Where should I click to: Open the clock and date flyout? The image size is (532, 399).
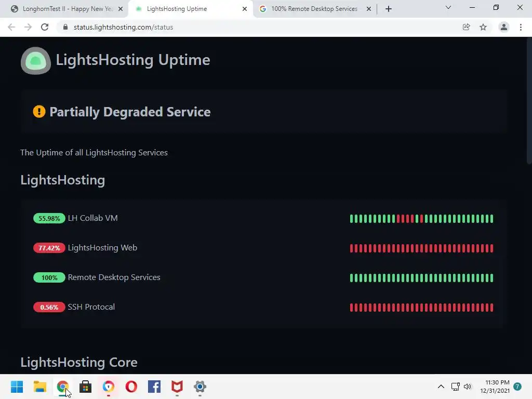(x=495, y=387)
